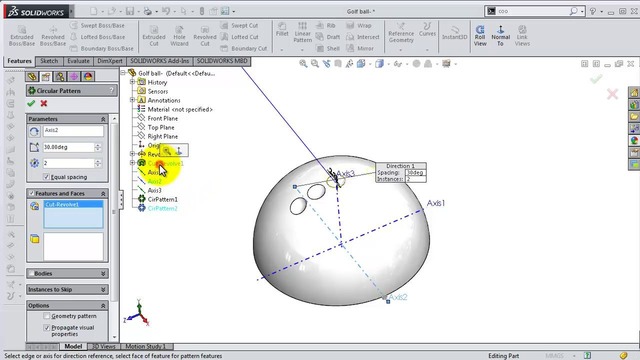Click the Curves tool
The image size is (640, 360).
click(427, 29)
